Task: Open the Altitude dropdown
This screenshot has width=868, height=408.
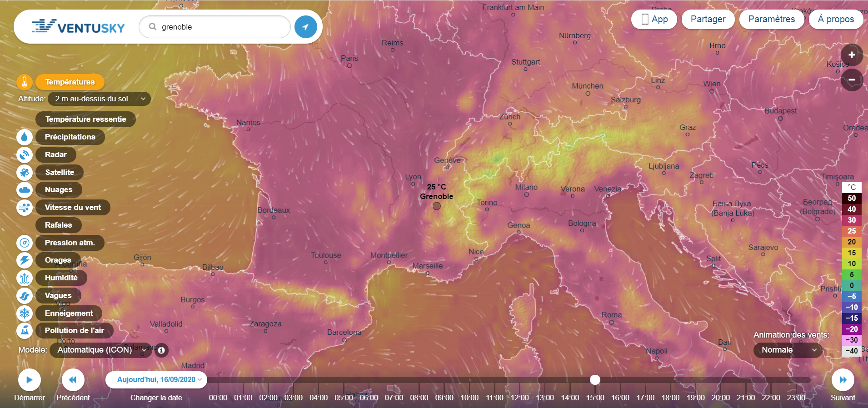Action: [x=100, y=99]
